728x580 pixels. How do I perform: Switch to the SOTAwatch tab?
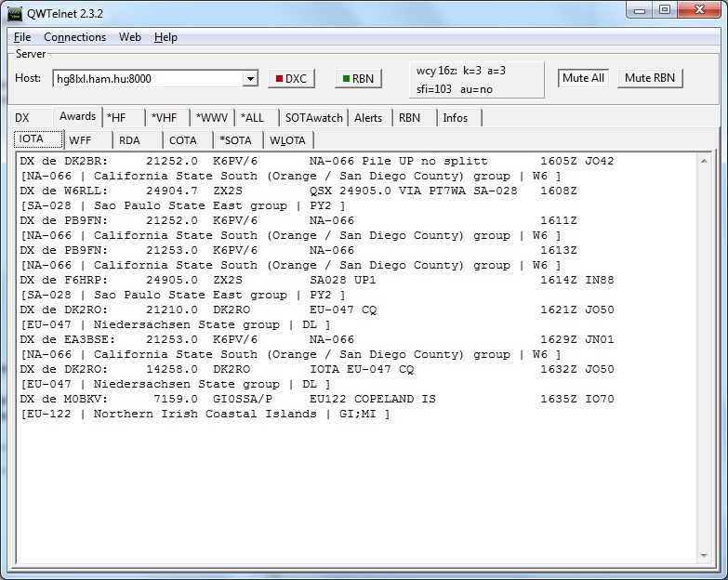pos(313,118)
